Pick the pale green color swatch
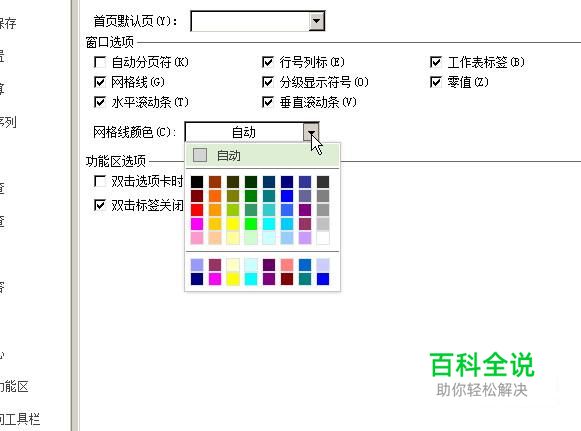 (x=251, y=238)
